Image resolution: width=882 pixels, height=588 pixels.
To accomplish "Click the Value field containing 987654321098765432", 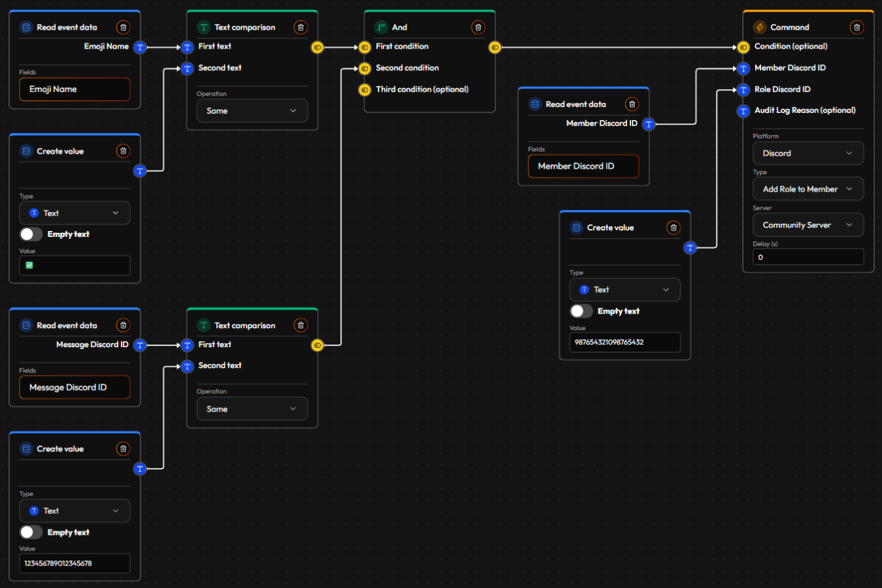I will (x=625, y=343).
